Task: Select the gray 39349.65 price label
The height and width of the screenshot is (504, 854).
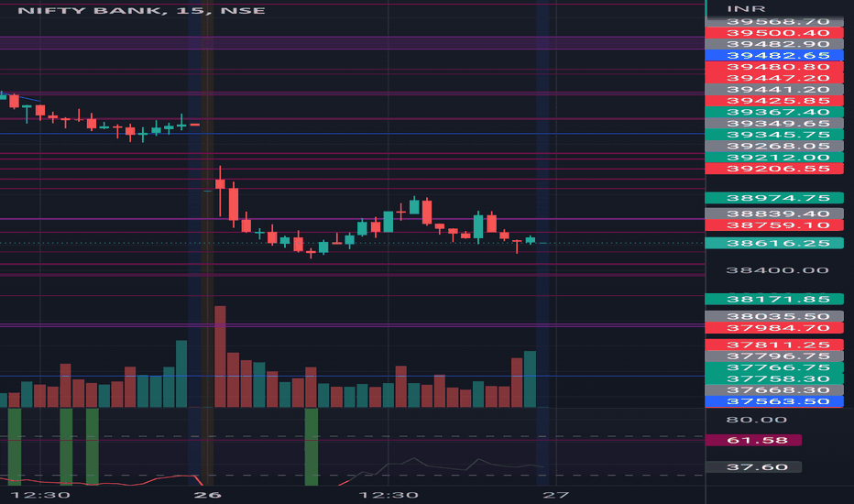Action: point(774,123)
